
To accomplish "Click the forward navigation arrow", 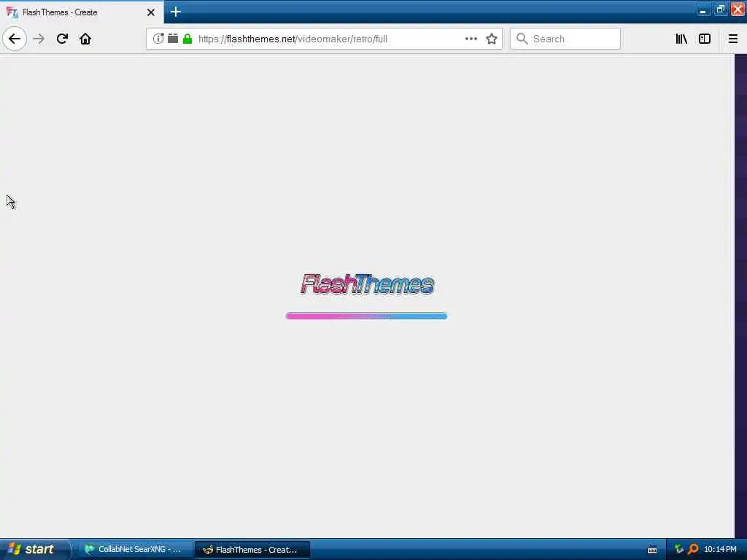I will coord(39,39).
